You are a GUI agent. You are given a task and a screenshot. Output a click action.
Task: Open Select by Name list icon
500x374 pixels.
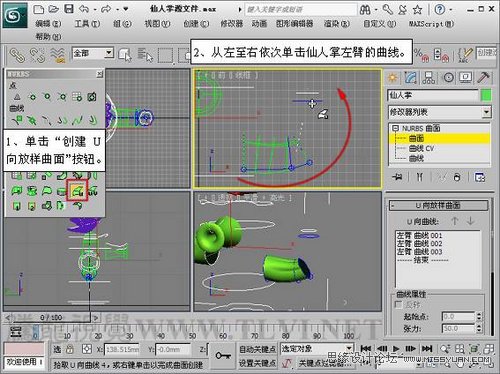click(x=145, y=55)
